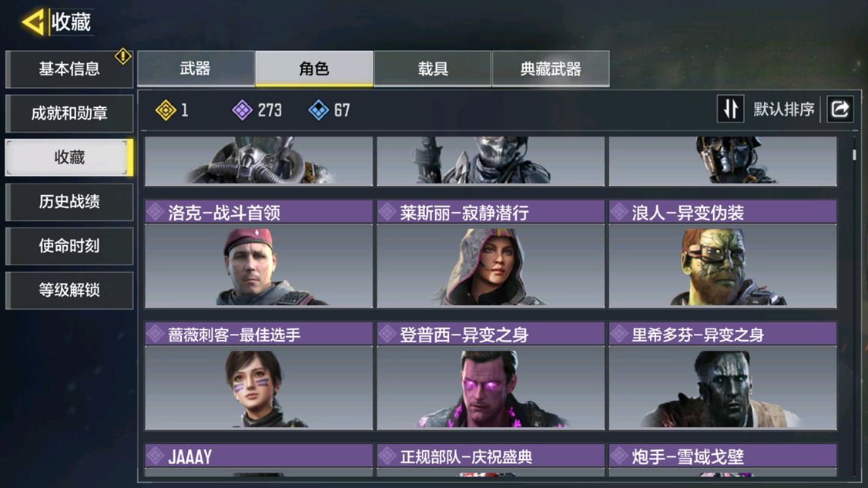Choose the 浪人-异变伪装 character card
The height and width of the screenshot is (488, 868).
tap(723, 254)
